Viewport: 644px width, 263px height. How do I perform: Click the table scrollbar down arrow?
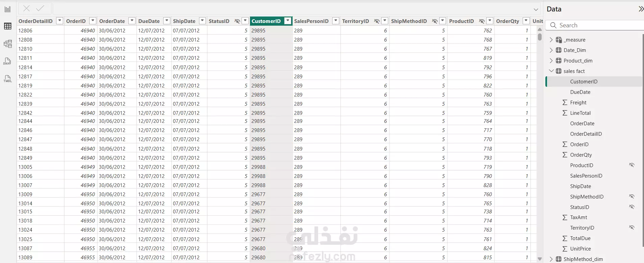click(540, 259)
